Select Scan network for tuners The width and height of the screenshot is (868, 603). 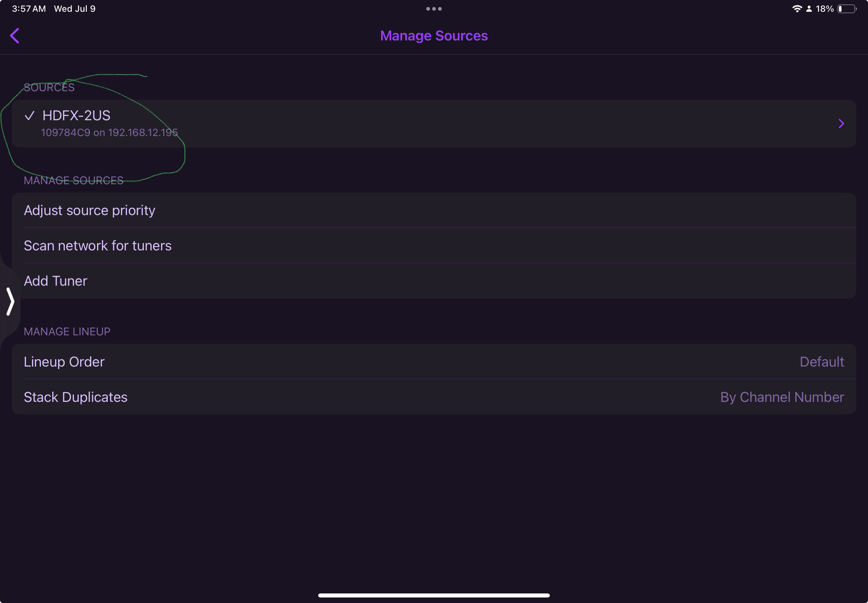[x=97, y=246]
